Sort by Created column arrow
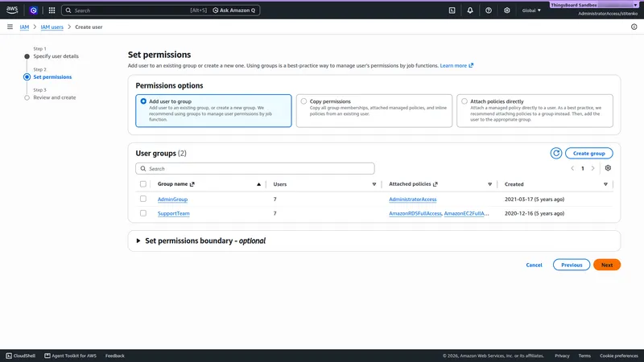 coord(605,184)
